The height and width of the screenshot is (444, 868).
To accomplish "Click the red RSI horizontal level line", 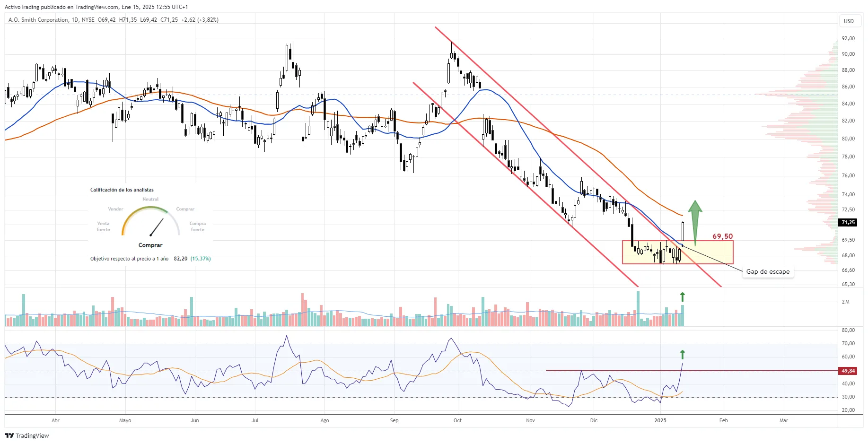I will (x=692, y=371).
